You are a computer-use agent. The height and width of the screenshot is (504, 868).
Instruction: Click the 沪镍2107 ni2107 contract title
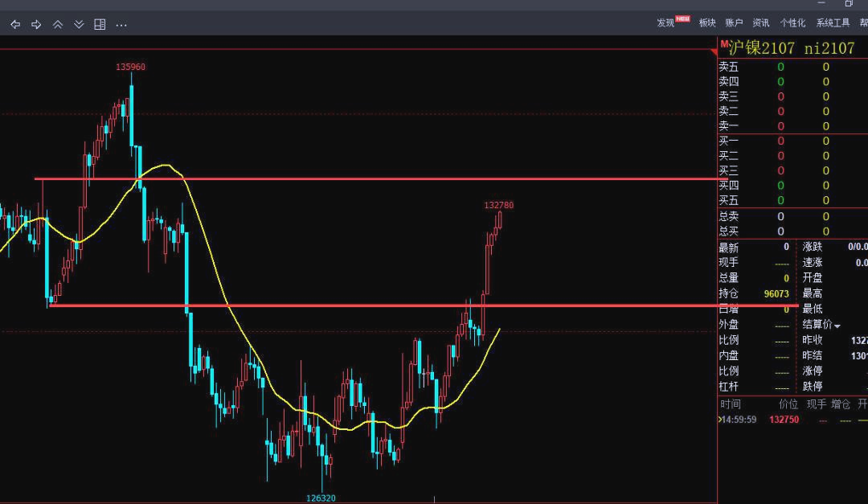792,48
